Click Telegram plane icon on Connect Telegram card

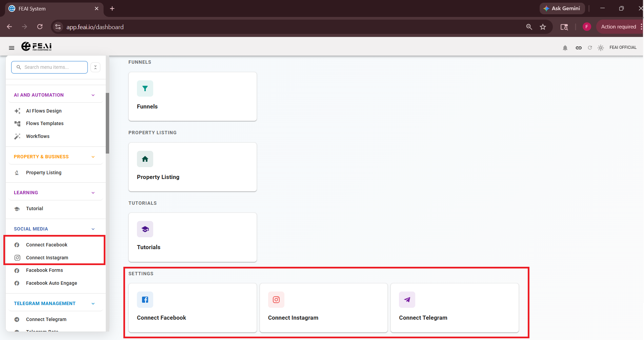pos(407,300)
